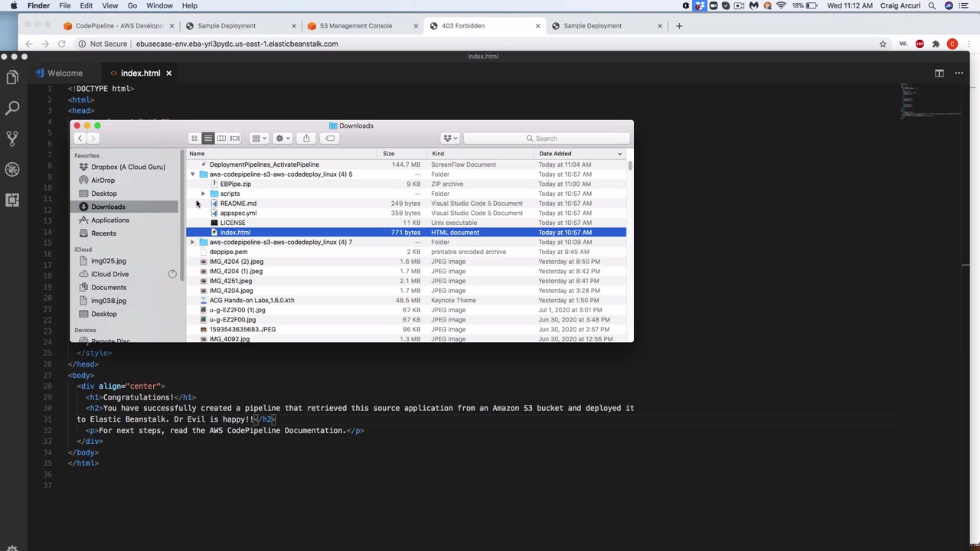Open VS Code Search icon in activity bar
The image size is (980, 551).
(x=12, y=108)
